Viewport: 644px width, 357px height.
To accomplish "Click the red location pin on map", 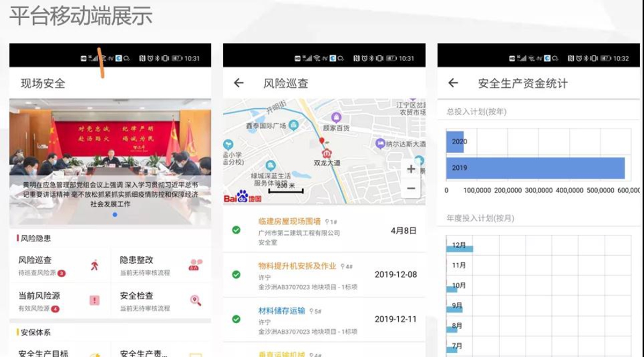I will (x=322, y=141).
